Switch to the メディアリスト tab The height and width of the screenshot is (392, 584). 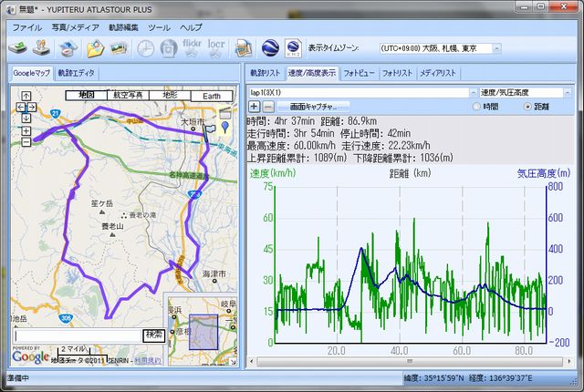point(438,73)
